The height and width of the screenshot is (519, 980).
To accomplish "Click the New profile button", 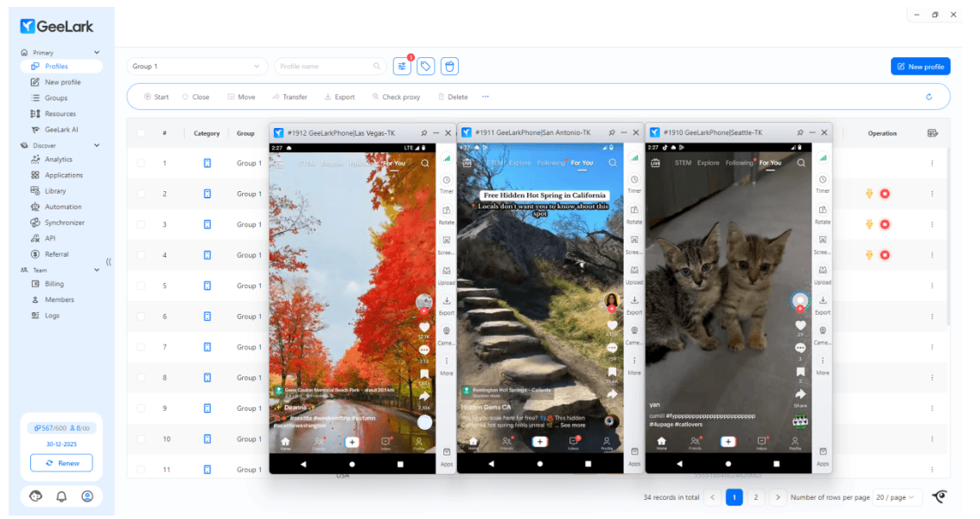I will coord(920,67).
